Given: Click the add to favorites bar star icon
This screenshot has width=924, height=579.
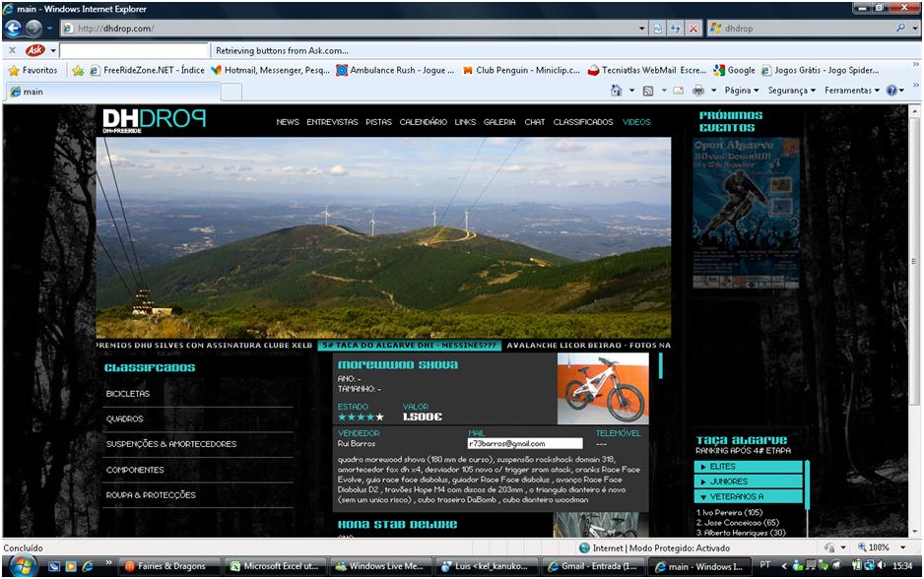Looking at the screenshot, I should 78,71.
